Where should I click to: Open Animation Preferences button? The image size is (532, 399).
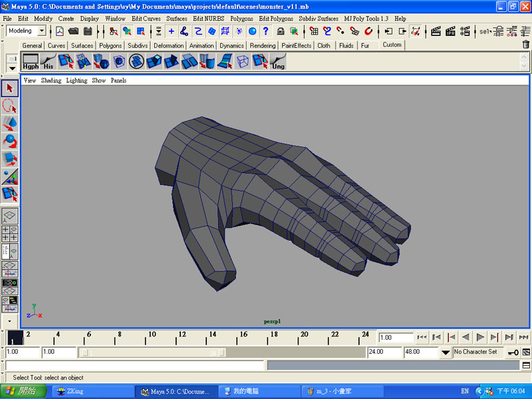[526, 352]
